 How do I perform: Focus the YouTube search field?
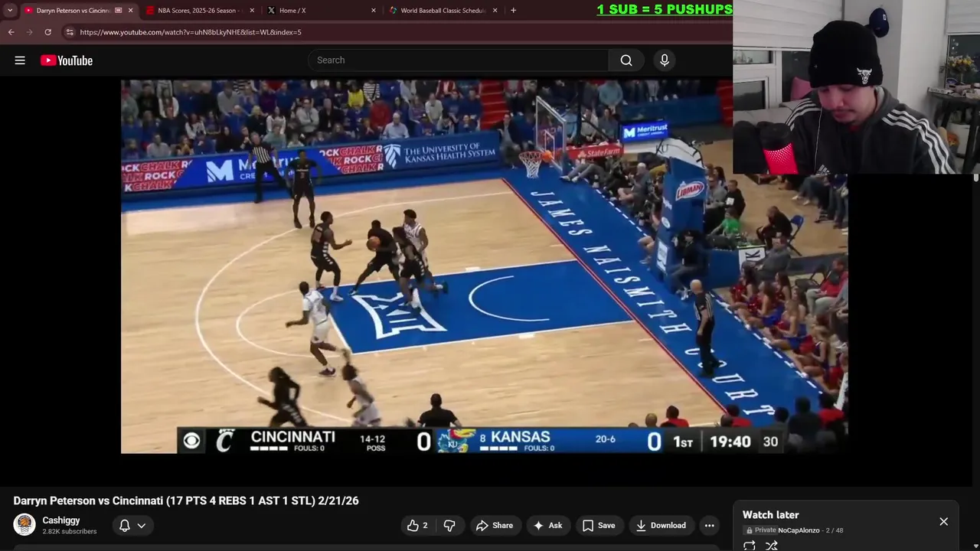459,60
